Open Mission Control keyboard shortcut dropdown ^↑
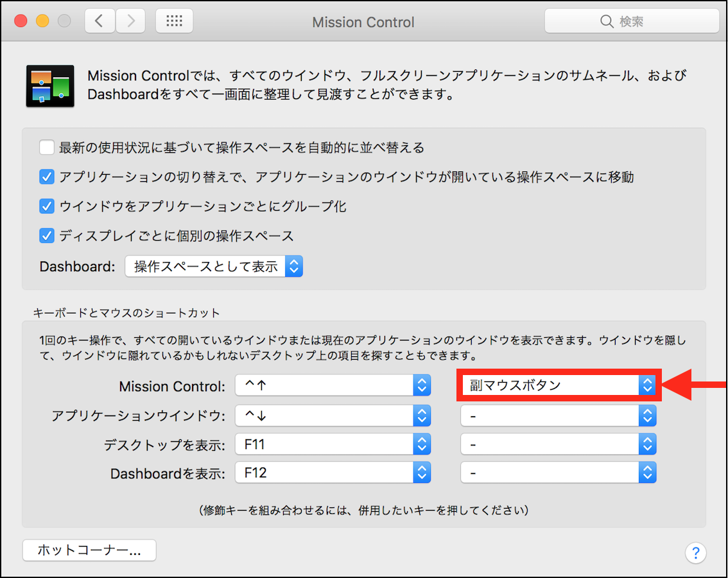Viewport: 728px width, 578px height. (x=333, y=385)
